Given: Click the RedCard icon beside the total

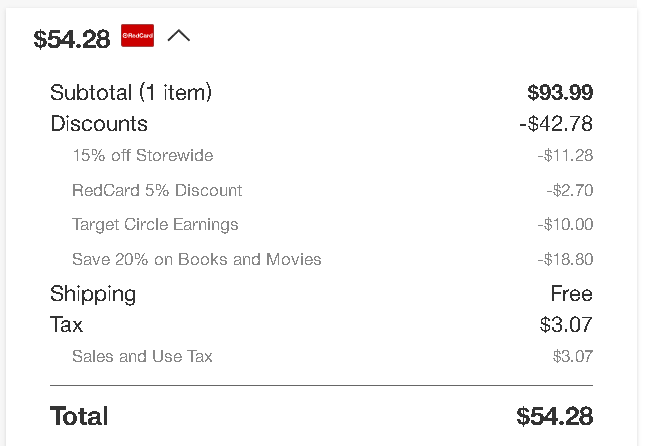Looking at the screenshot, I should [x=137, y=36].
